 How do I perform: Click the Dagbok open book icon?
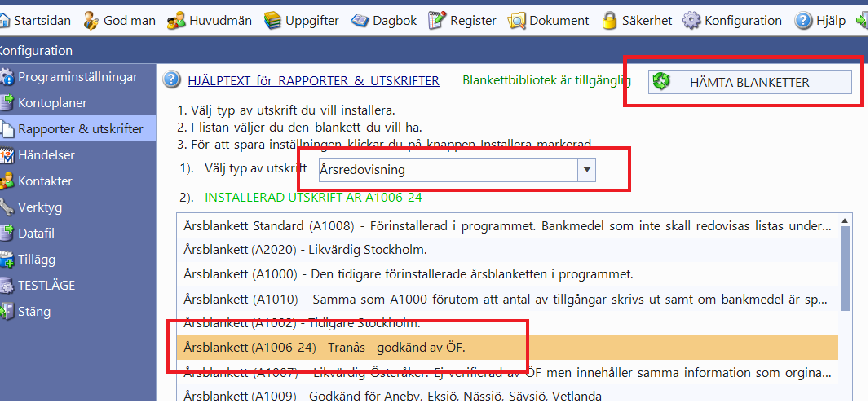coord(360,20)
